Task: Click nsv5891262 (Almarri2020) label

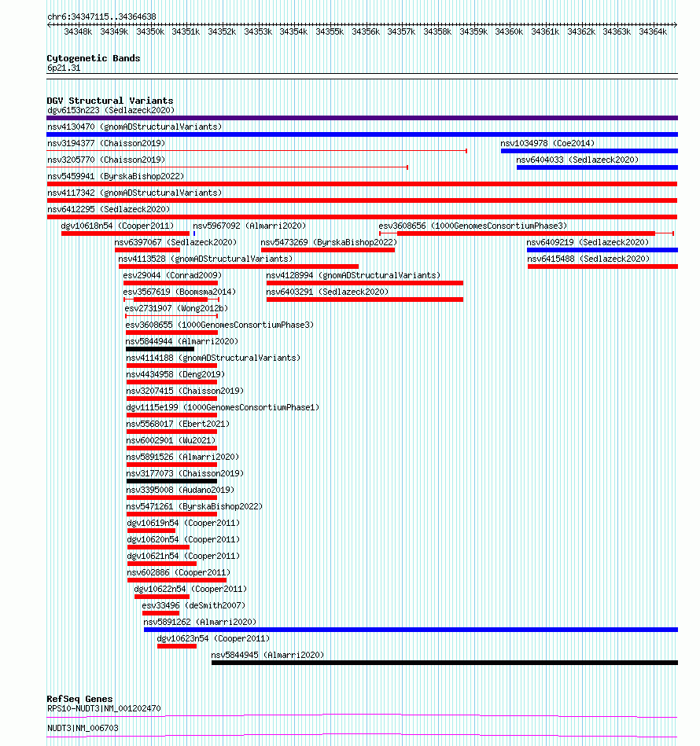Action: [200, 623]
